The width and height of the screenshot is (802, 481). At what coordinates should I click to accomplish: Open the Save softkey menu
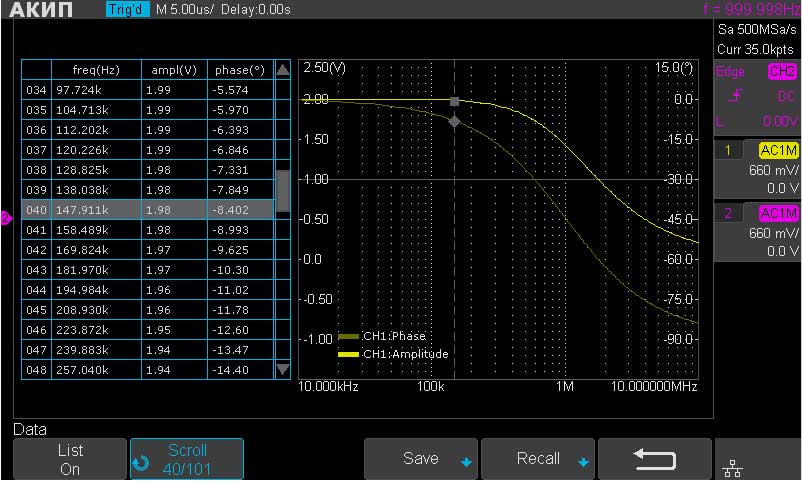pos(422,459)
